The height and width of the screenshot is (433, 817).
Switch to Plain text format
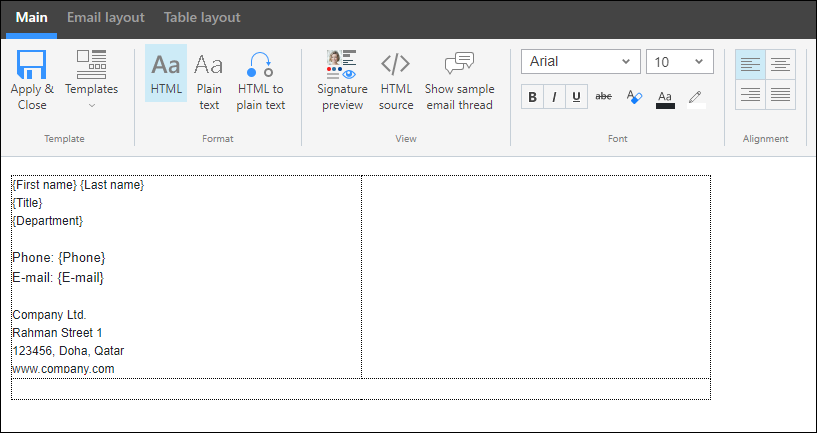point(208,80)
